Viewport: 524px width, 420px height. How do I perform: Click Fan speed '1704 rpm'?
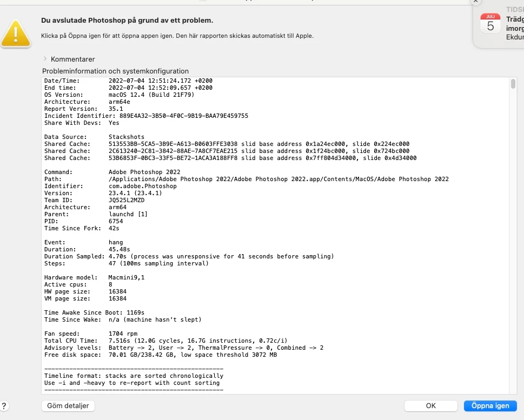123,333
